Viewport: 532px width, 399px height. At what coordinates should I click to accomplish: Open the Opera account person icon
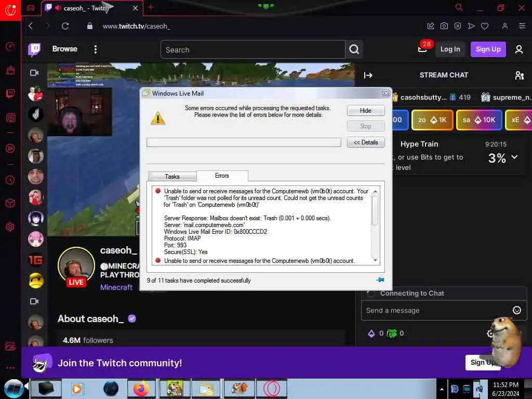(505, 26)
